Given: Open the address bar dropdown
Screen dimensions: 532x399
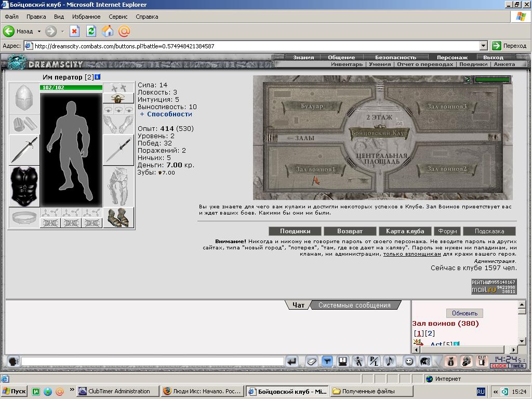Looking at the screenshot, I should (x=484, y=46).
